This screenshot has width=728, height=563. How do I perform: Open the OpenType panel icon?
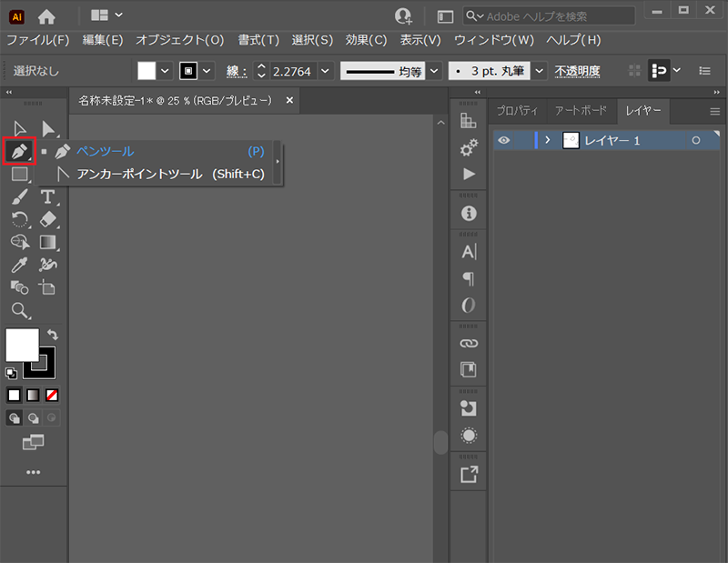[469, 305]
